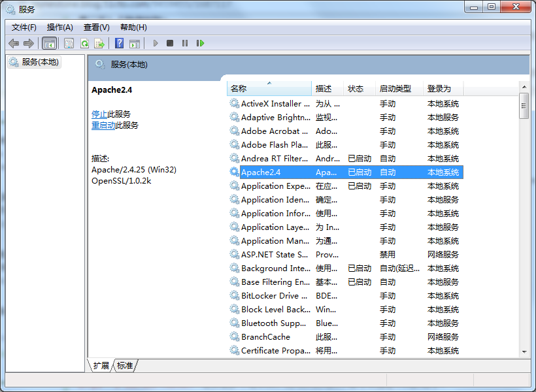The width and height of the screenshot is (536, 392).
Task: Open the Help question-mark icon
Action: click(120, 43)
